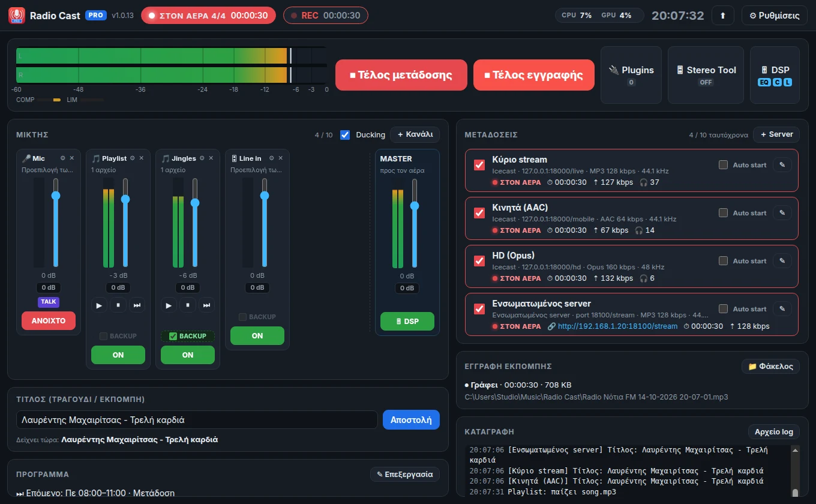Enable Auto start for HD (Opus)
The width and height of the screenshot is (816, 504).
[723, 261]
